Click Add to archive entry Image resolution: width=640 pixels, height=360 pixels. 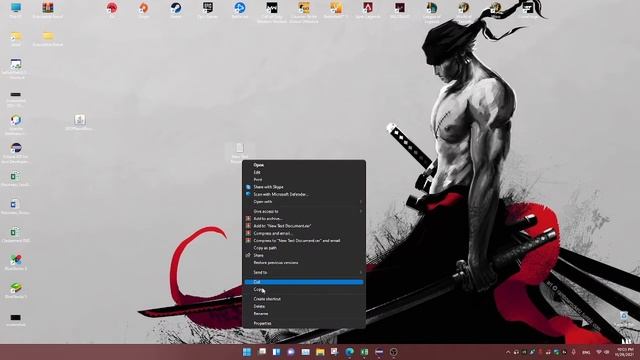304,218
